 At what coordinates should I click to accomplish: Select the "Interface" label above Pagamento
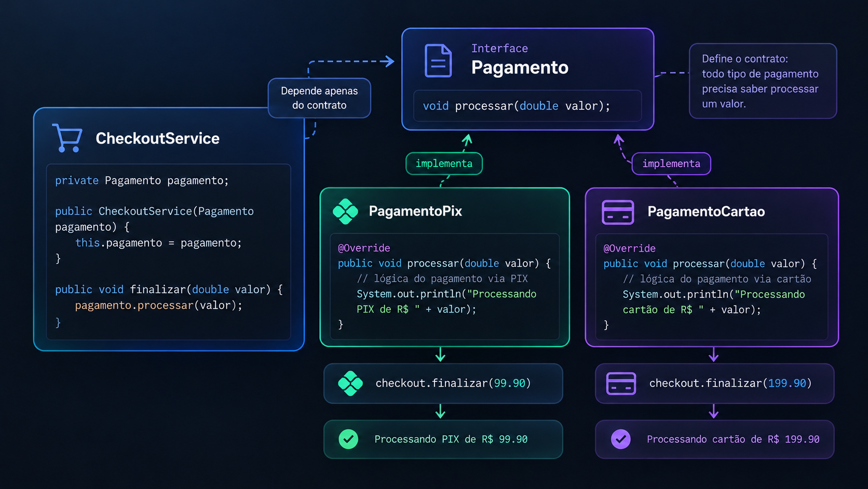tap(499, 48)
